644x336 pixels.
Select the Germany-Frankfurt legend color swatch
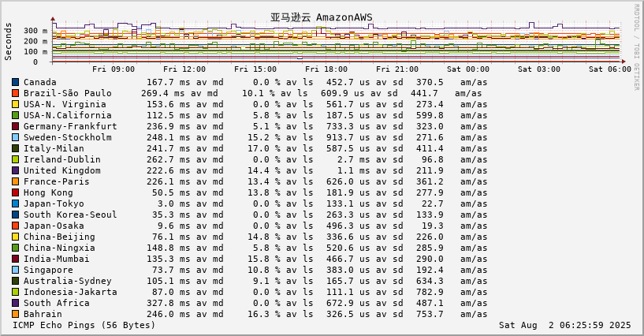coord(15,126)
